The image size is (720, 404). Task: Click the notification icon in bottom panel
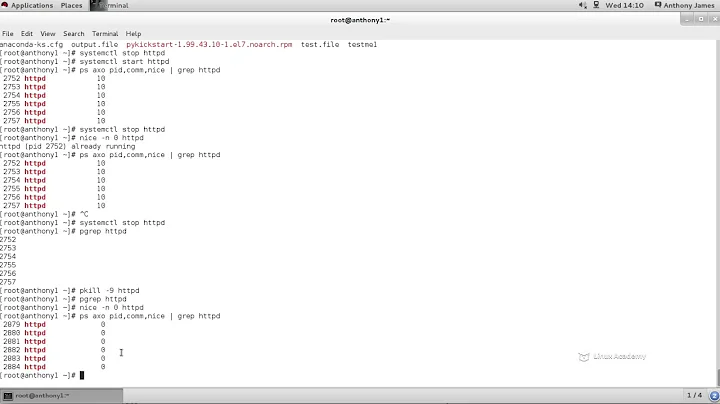pyautogui.click(x=714, y=395)
